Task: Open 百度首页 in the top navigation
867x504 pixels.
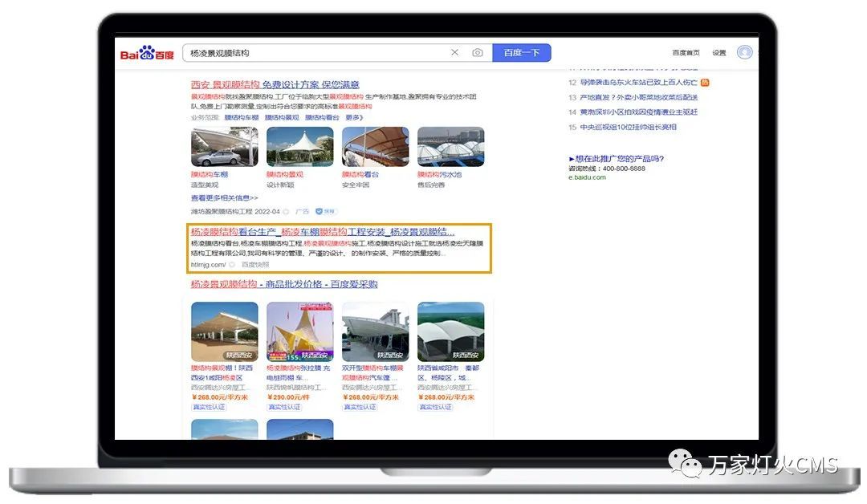Action: point(686,53)
